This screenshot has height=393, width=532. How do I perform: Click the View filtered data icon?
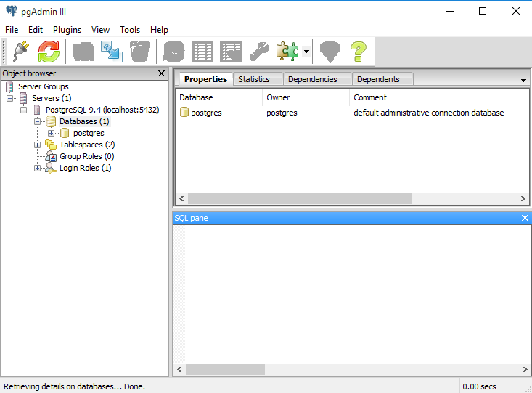point(231,52)
